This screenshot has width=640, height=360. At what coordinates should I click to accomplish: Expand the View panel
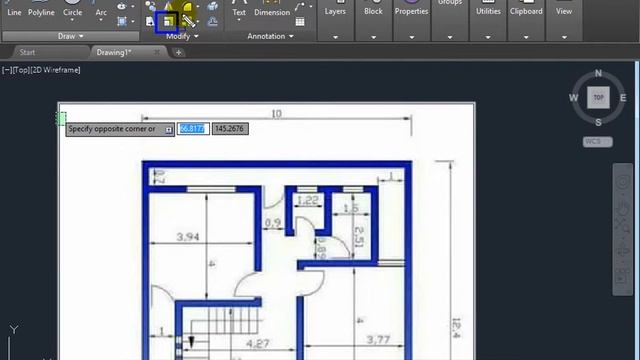(564, 37)
